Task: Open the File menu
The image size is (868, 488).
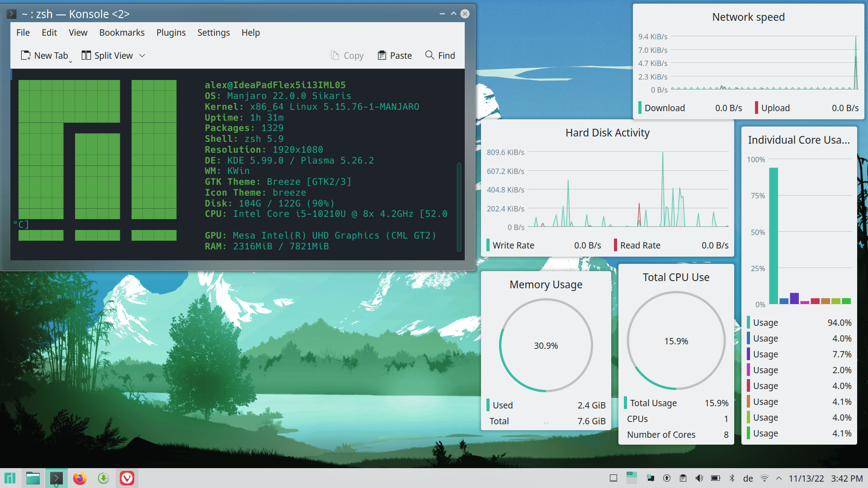Action: (x=23, y=33)
